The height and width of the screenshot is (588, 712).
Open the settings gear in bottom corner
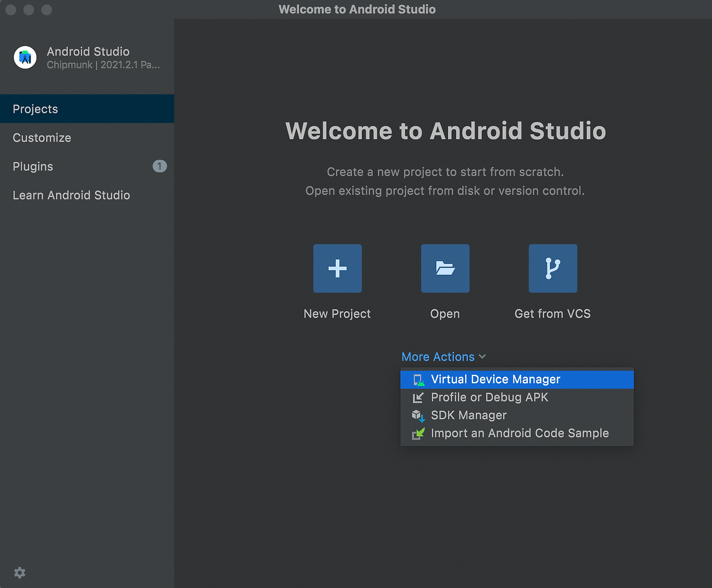(x=20, y=572)
